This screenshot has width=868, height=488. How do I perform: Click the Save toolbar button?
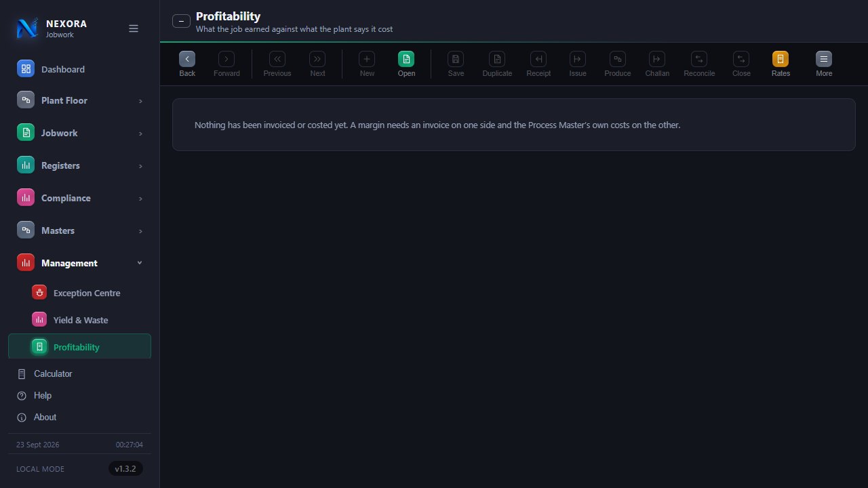coord(456,64)
